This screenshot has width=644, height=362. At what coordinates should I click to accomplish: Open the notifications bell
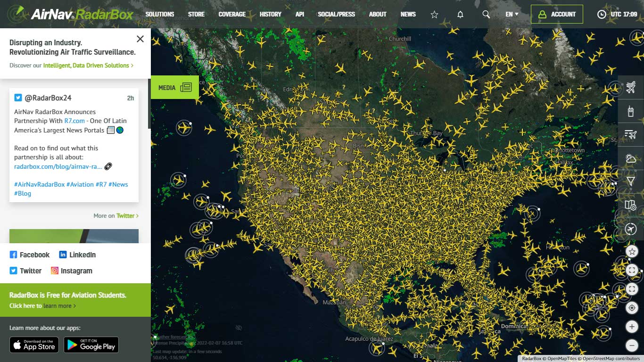pos(460,15)
